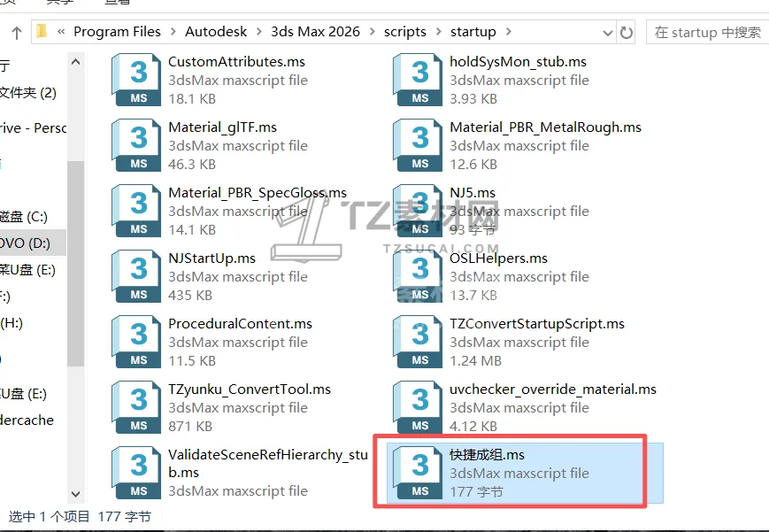Open the 文件夹 (2) sidebar entry
The image size is (769, 532).
(x=28, y=92)
